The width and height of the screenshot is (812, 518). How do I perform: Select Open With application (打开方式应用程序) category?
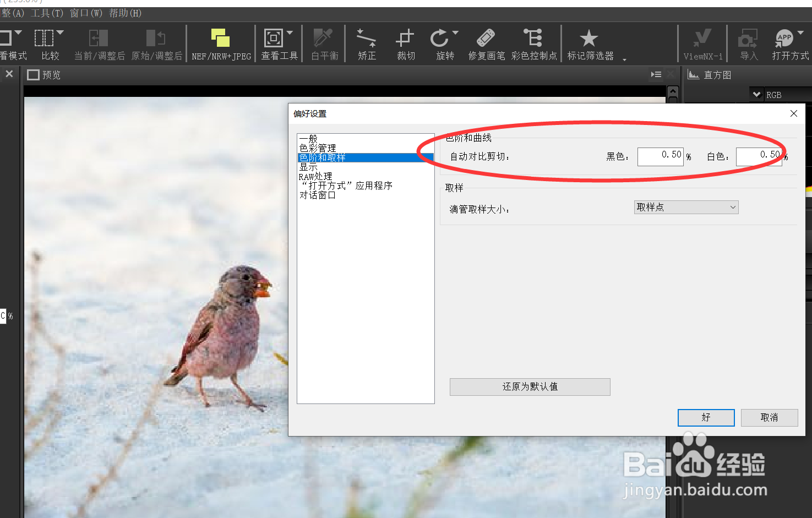tap(346, 186)
